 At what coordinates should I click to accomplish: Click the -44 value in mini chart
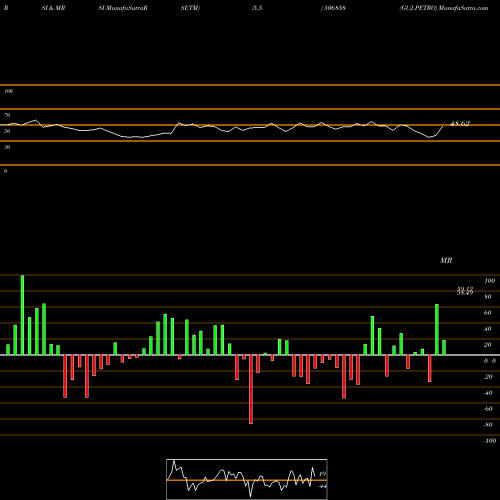click(322, 486)
